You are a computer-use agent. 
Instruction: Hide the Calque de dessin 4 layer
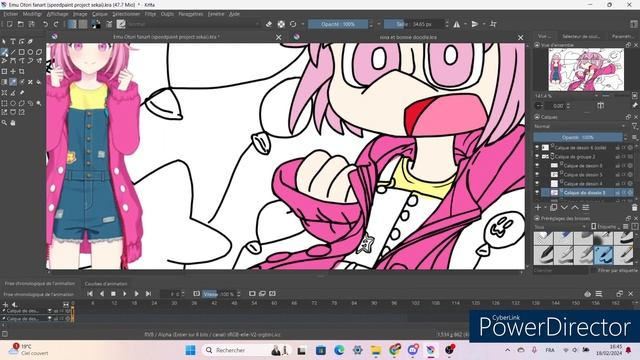pos(537,183)
